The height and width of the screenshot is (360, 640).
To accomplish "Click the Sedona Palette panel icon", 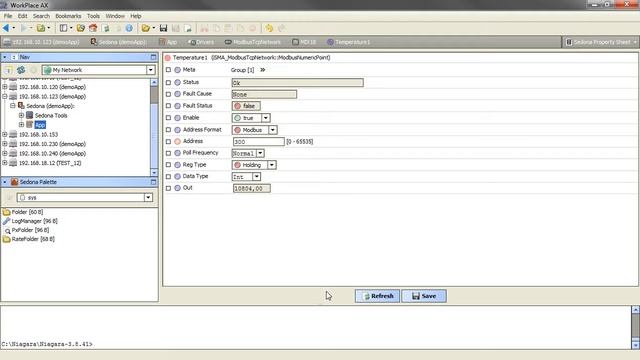I will pyautogui.click(x=15, y=182).
